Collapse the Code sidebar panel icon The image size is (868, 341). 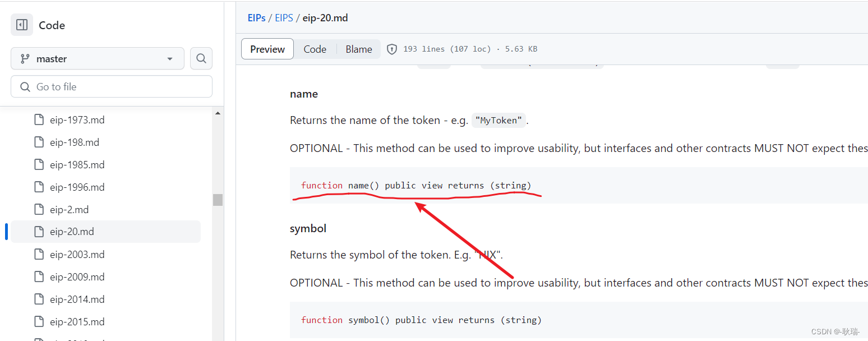point(21,25)
